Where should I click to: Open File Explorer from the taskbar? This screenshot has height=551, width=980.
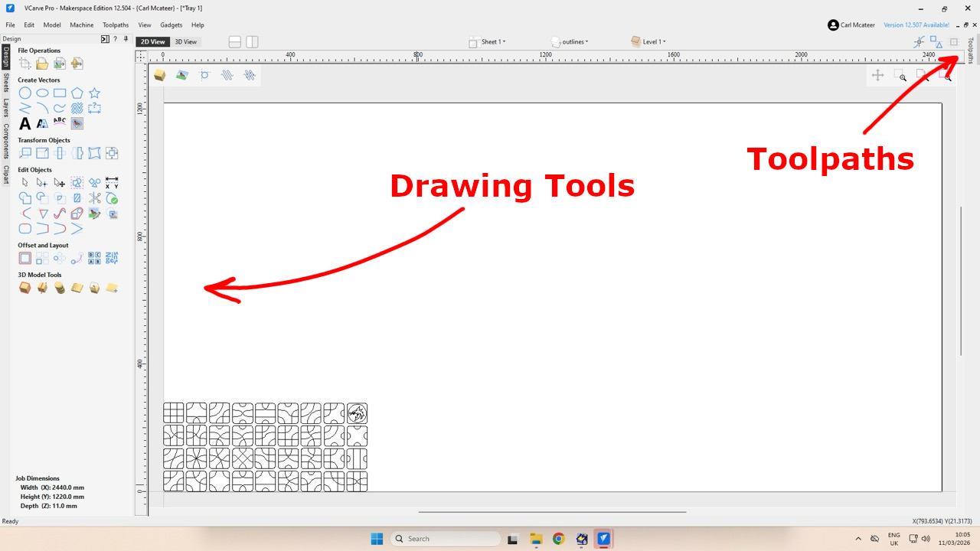pyautogui.click(x=536, y=539)
